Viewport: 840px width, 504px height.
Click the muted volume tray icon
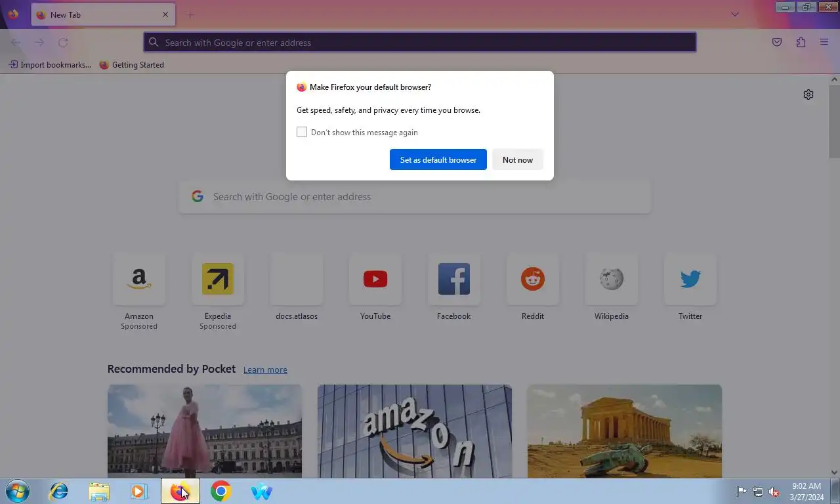coord(774,492)
